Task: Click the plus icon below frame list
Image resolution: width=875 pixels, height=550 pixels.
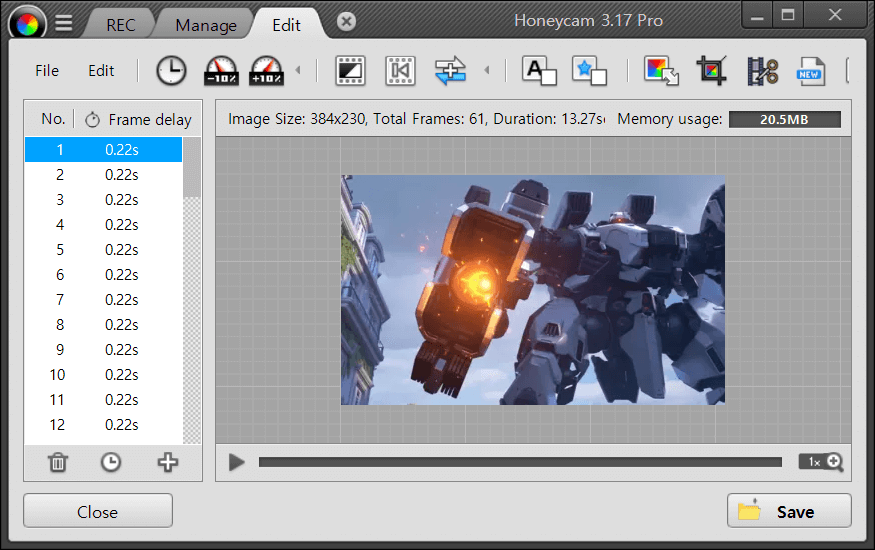Action: pos(167,462)
